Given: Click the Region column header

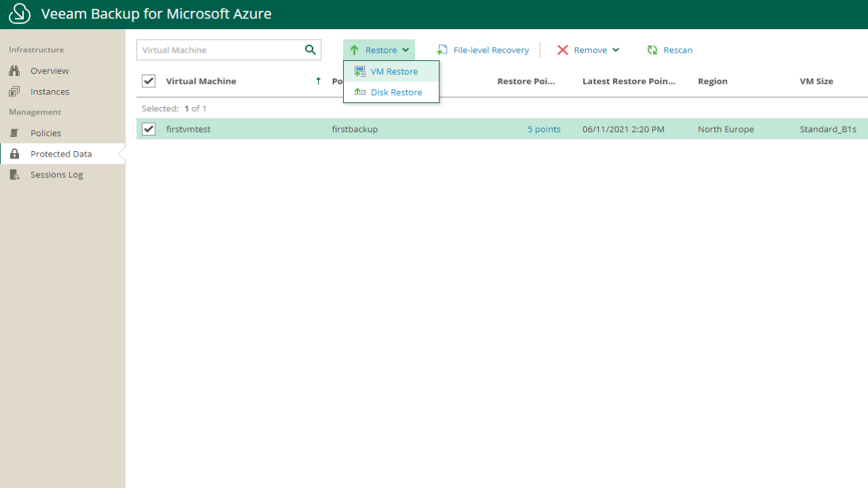Looking at the screenshot, I should (712, 81).
